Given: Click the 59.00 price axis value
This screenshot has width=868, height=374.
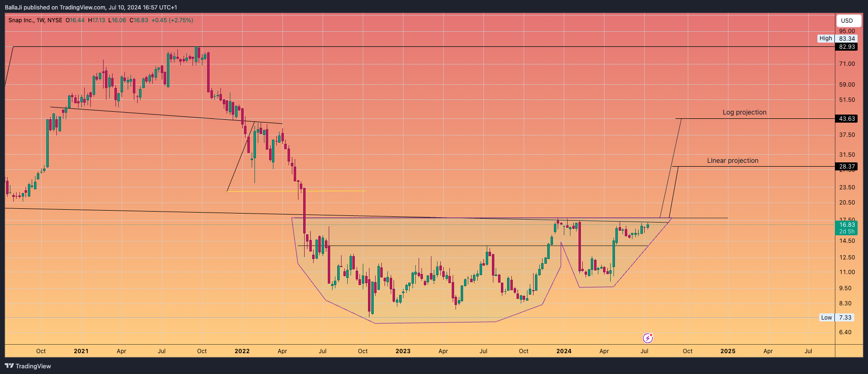Looking at the screenshot, I should 847,85.
